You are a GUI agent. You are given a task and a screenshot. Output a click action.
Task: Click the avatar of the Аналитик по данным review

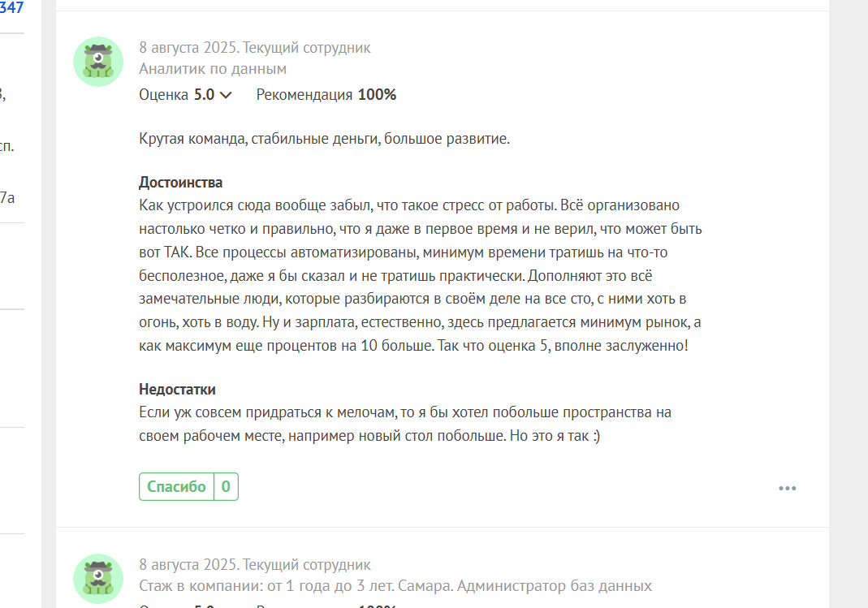coord(98,62)
